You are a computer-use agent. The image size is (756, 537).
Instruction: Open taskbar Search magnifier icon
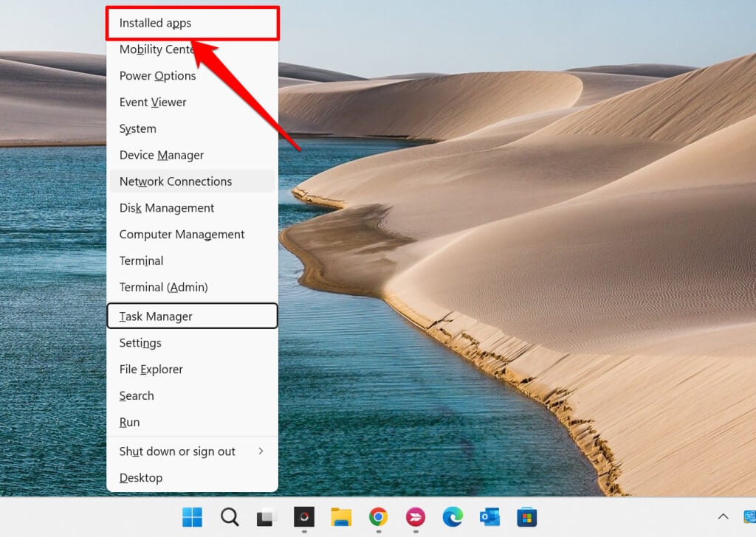(x=230, y=517)
